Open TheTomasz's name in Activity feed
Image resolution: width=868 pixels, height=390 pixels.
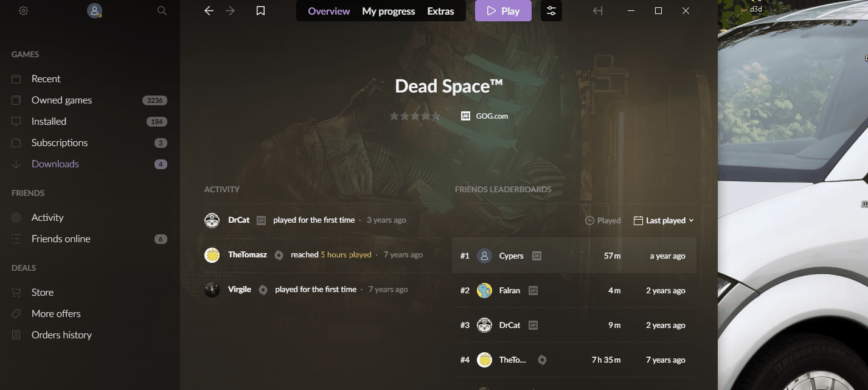[248, 254]
